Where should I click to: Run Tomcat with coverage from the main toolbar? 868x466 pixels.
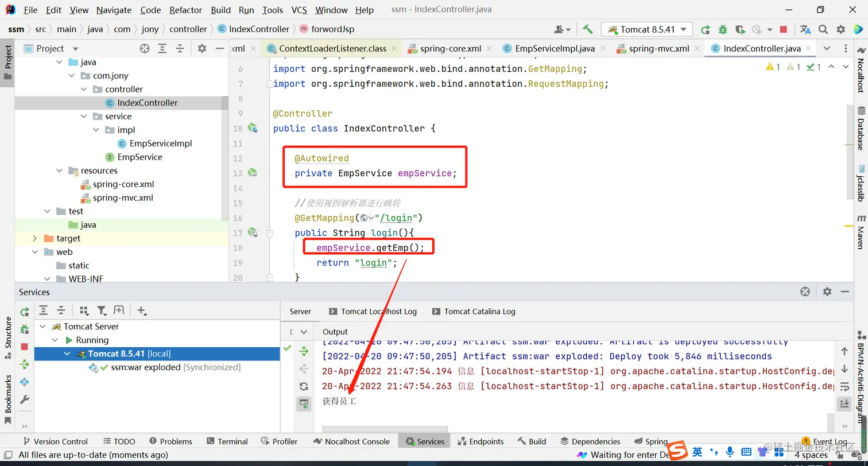(x=740, y=29)
